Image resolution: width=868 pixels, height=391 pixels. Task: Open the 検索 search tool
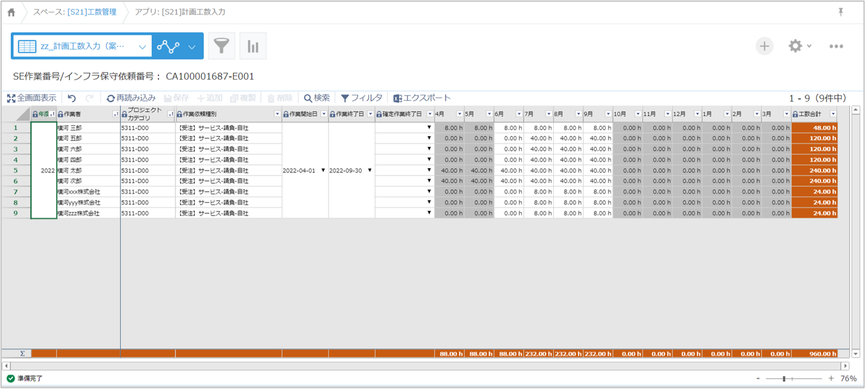(x=317, y=98)
